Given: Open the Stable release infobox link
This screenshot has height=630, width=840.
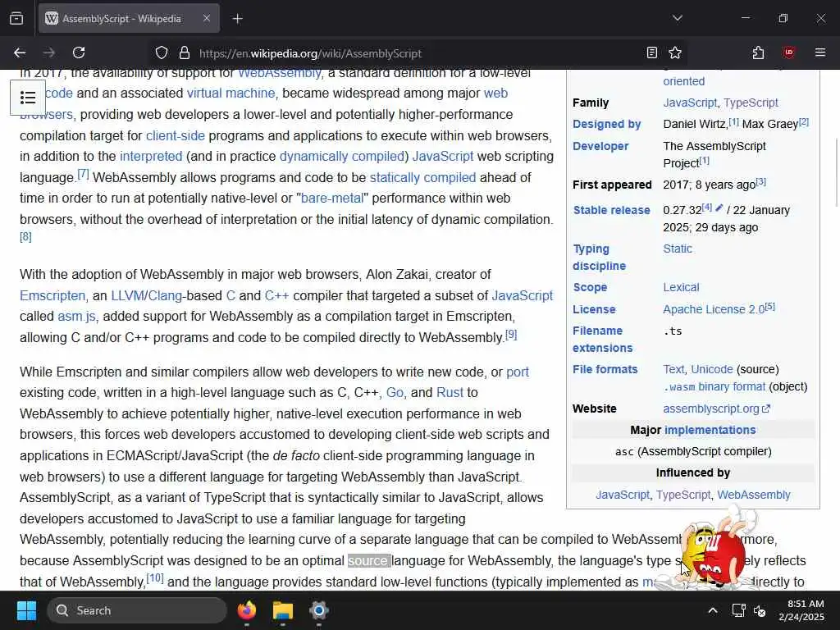Looking at the screenshot, I should tap(612, 211).
